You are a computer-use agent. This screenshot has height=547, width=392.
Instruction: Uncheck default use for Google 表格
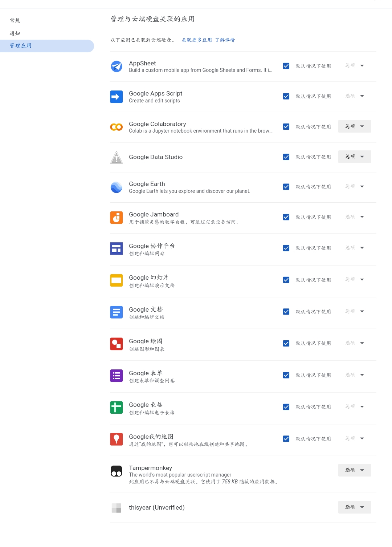286,407
